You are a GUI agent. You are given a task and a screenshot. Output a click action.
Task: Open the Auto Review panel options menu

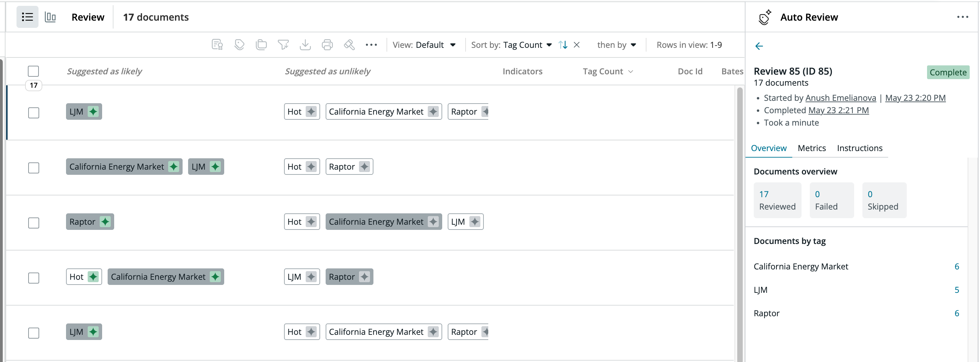click(962, 17)
